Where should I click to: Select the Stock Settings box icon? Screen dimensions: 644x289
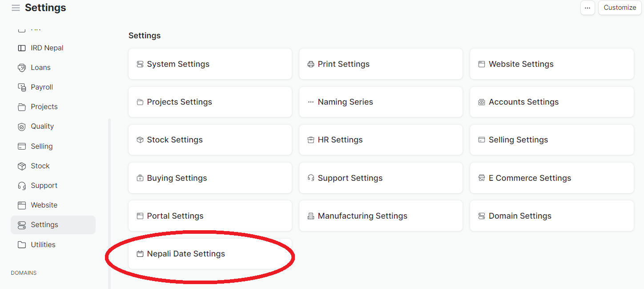140,139
